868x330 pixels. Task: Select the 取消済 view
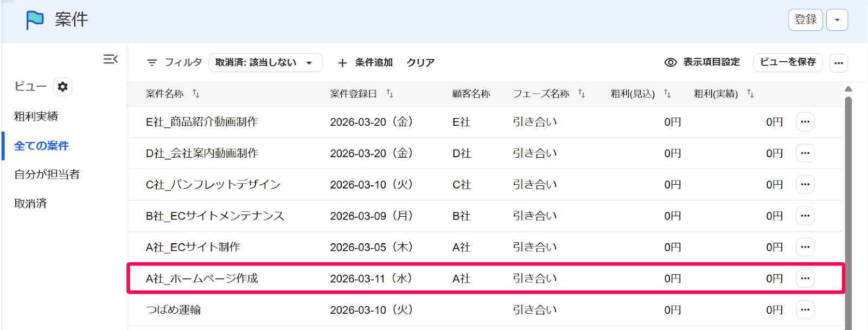[x=30, y=204]
